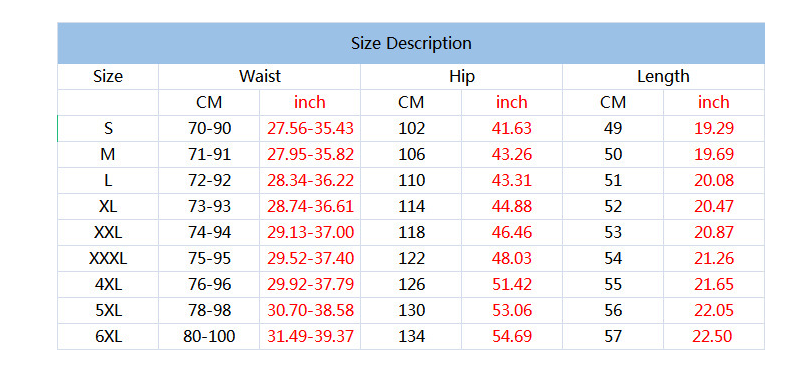Click the hip CM value 118

[411, 232]
